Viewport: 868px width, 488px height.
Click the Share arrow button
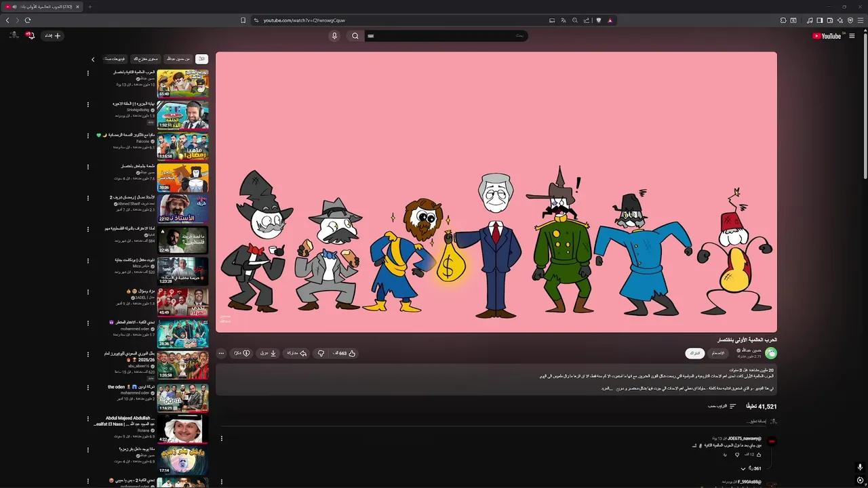pyautogui.click(x=296, y=353)
